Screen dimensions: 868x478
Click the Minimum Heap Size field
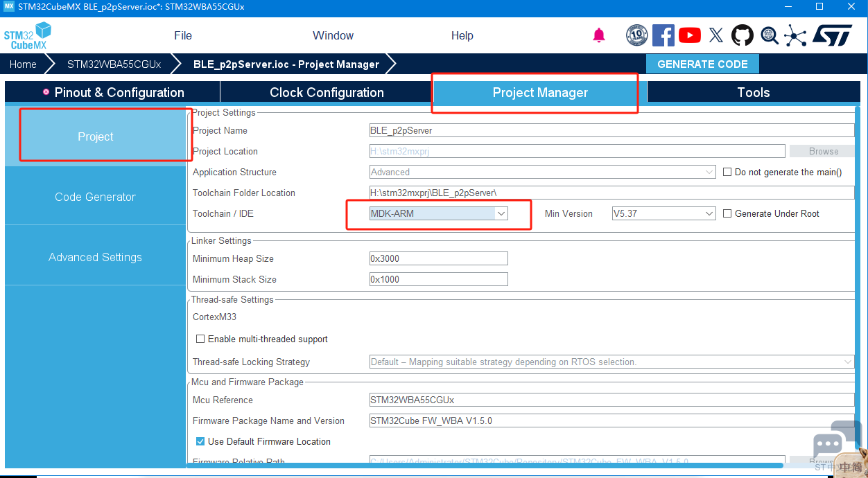point(439,258)
